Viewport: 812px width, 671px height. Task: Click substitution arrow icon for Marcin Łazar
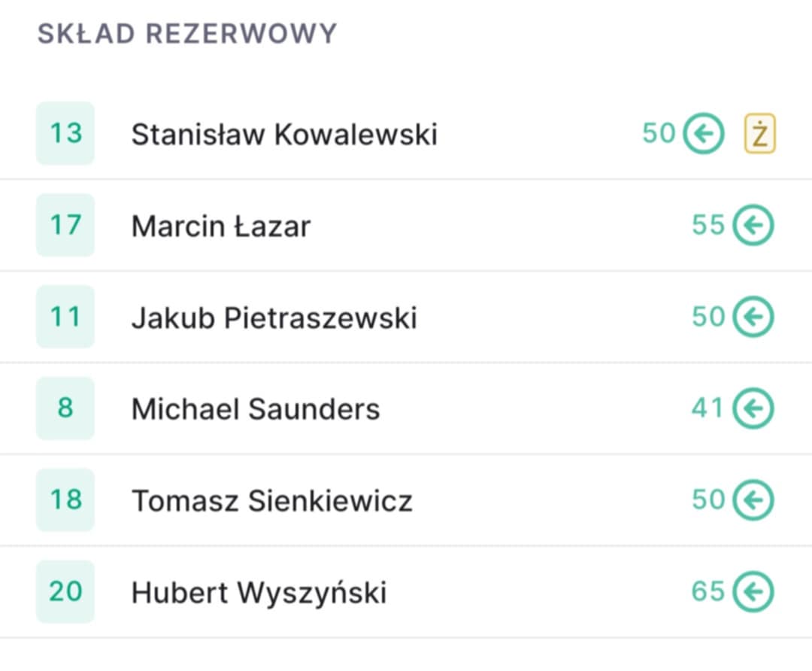tap(753, 225)
